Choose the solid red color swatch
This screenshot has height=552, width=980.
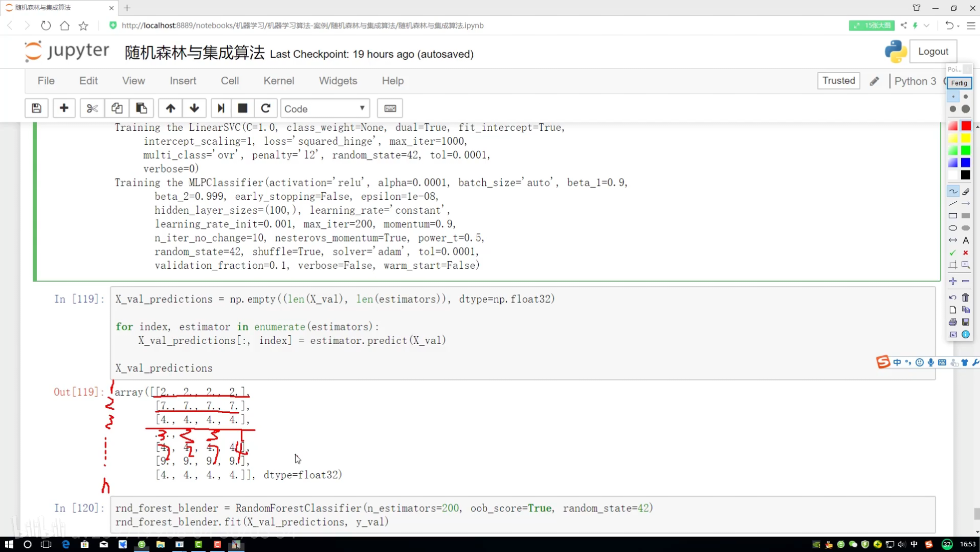pos(966,126)
